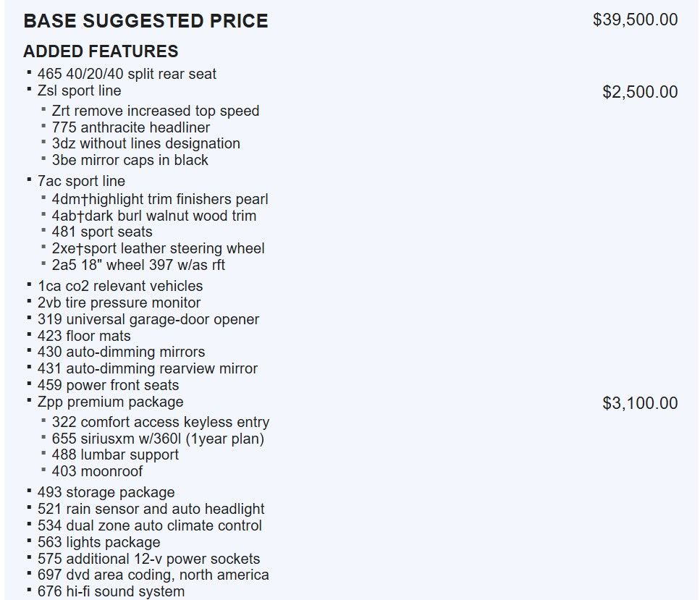Select the 18" wheel 397 item
This screenshot has height=600, width=700.
coord(138,265)
